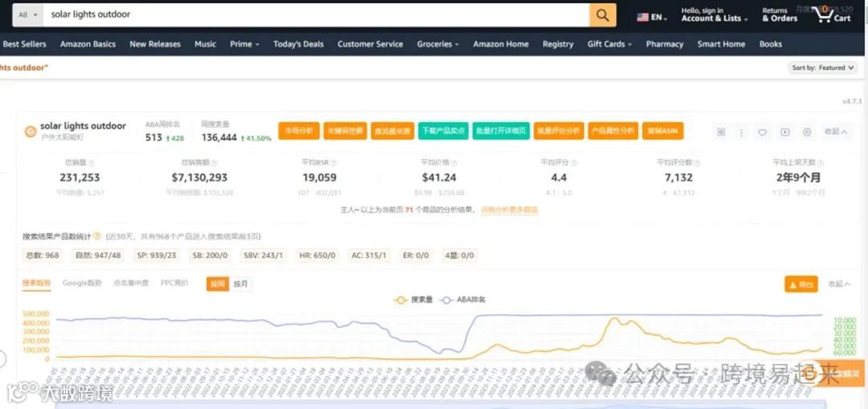Image resolution: width=868 pixels, height=409 pixels.
Task: Click the video play tutorial icon
Action: pos(785,132)
